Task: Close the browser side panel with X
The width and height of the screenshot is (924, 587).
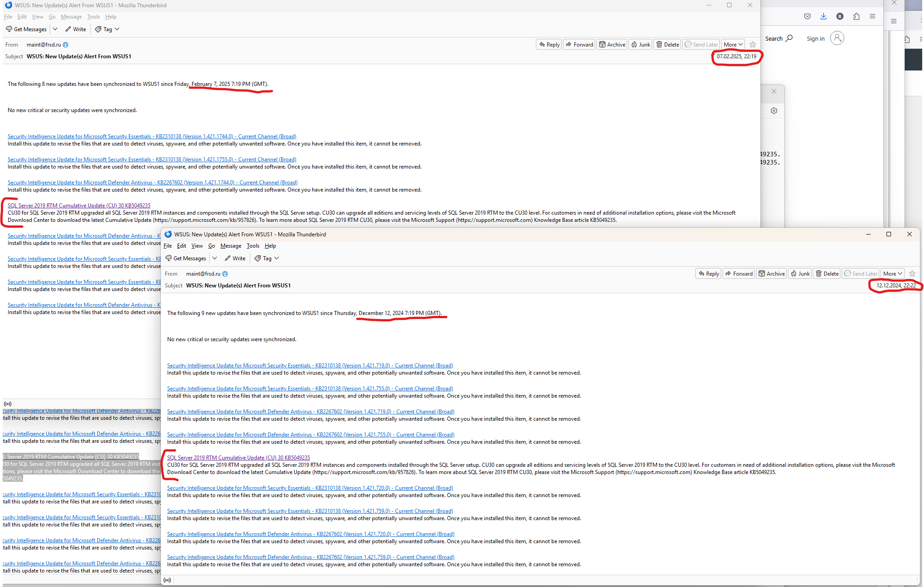Action: pyautogui.click(x=774, y=91)
